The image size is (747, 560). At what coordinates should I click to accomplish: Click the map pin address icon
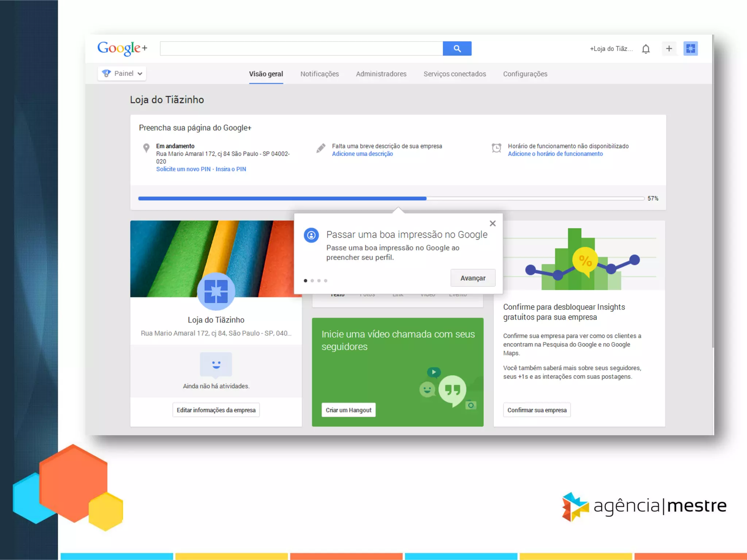(x=146, y=148)
